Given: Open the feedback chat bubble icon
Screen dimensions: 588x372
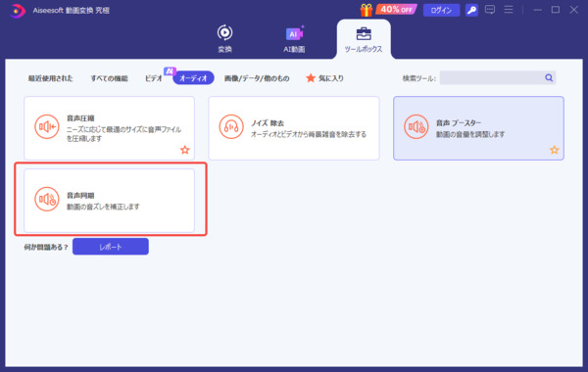Looking at the screenshot, I should tap(490, 10).
